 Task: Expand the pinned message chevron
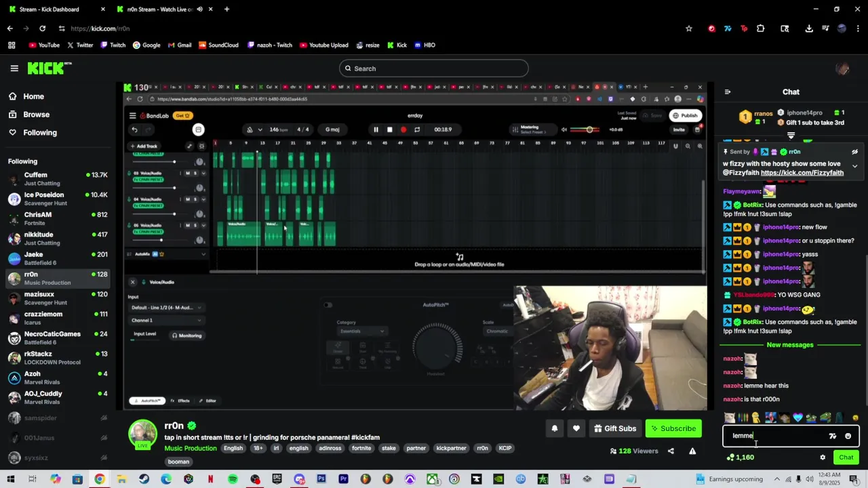854,166
